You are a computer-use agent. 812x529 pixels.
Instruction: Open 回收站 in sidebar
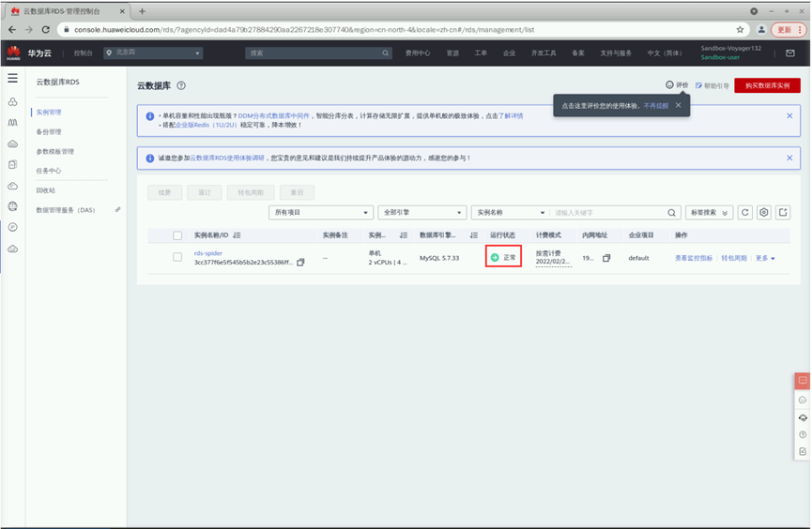click(46, 190)
